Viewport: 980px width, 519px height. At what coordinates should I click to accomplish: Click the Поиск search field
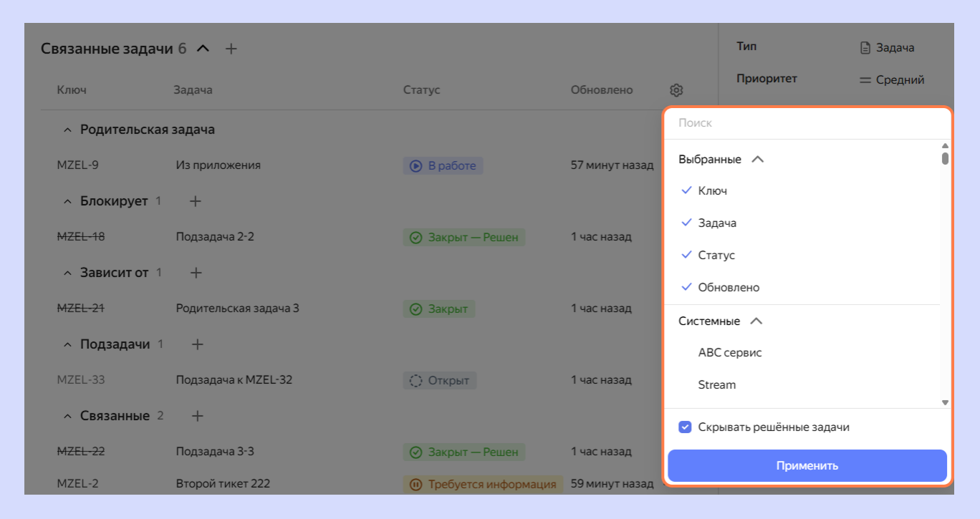pyautogui.click(x=806, y=123)
